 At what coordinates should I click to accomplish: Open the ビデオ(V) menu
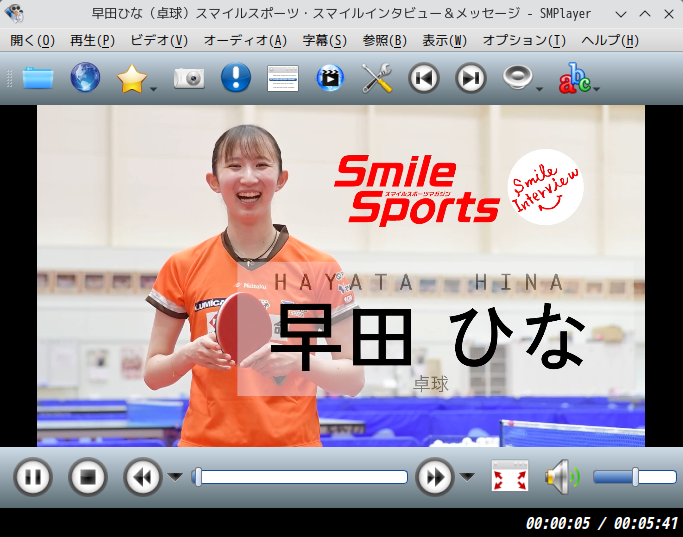pyautogui.click(x=159, y=41)
